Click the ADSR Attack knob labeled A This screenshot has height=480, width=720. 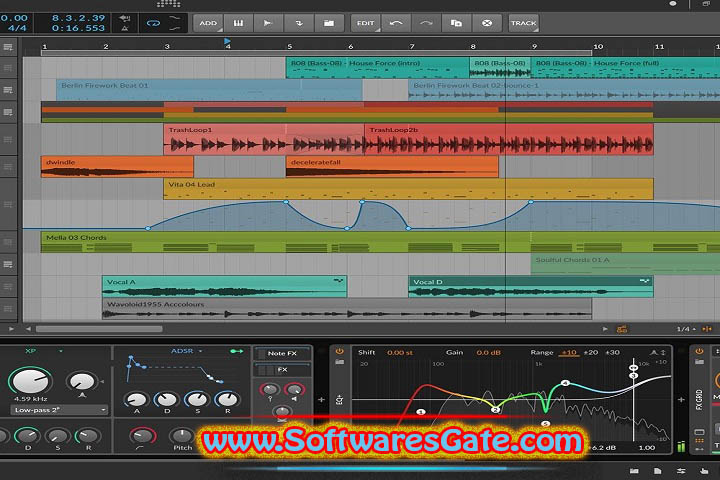(x=136, y=399)
